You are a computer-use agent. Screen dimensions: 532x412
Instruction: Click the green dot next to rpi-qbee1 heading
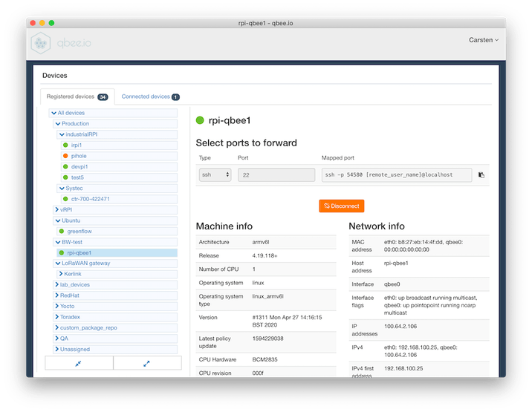pos(200,120)
